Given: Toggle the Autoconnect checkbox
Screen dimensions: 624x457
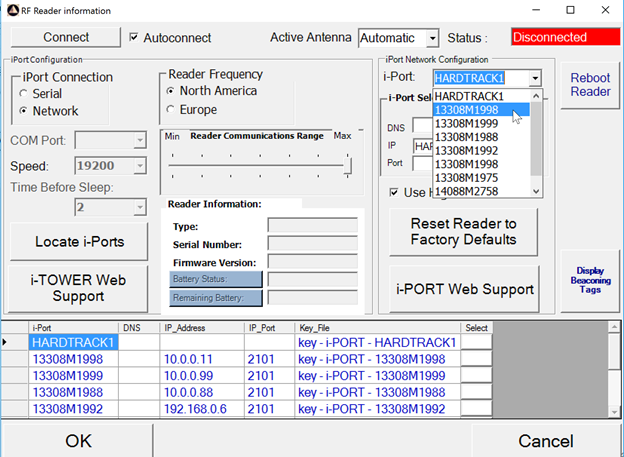Looking at the screenshot, I should (134, 37).
